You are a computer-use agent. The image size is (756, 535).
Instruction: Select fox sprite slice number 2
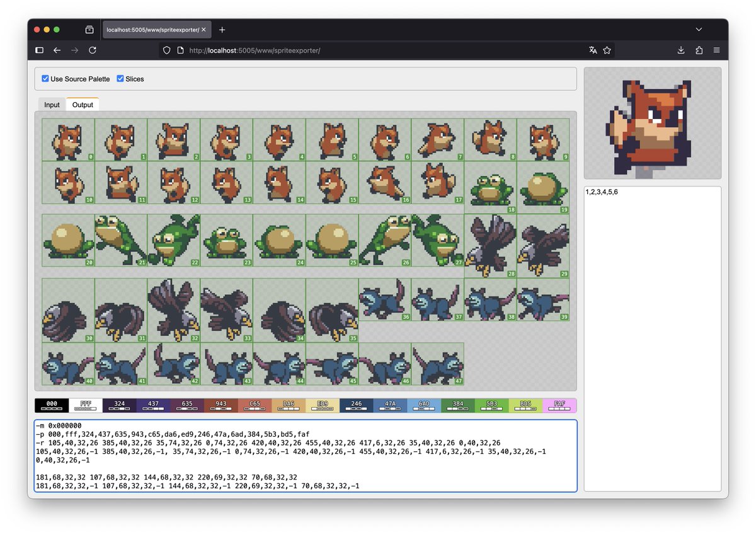click(174, 140)
